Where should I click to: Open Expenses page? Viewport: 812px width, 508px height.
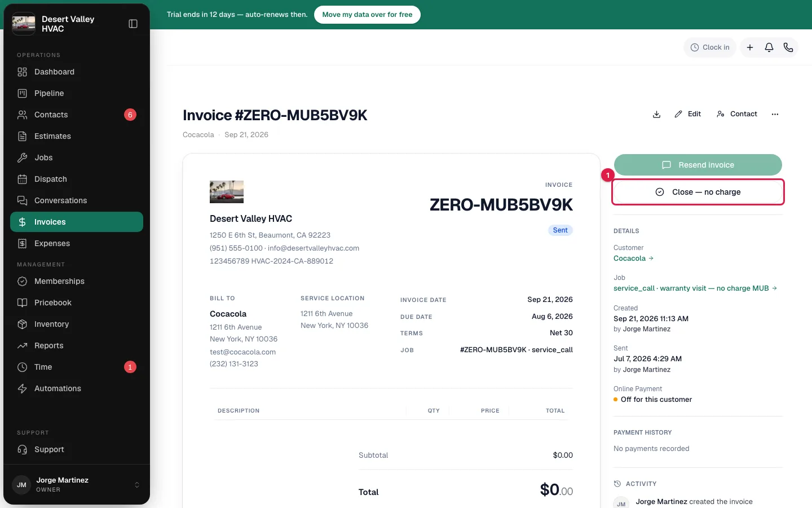pyautogui.click(x=77, y=243)
